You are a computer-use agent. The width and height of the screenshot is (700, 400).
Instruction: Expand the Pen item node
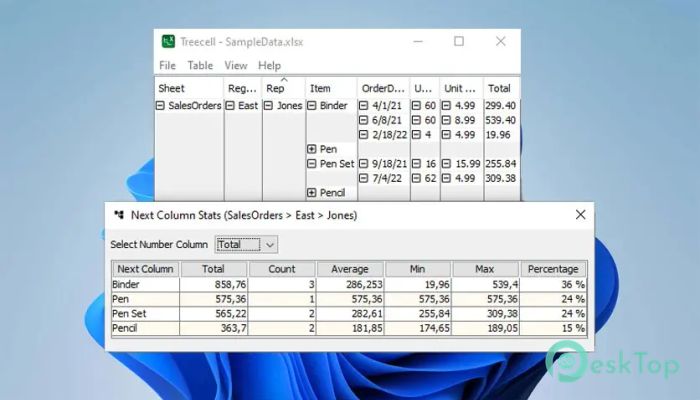point(312,149)
